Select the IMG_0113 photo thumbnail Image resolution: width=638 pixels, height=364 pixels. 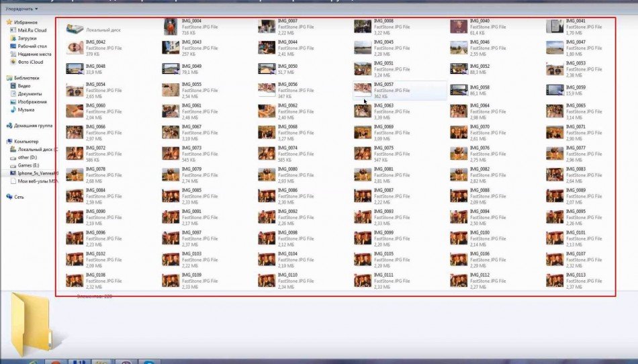pos(554,280)
